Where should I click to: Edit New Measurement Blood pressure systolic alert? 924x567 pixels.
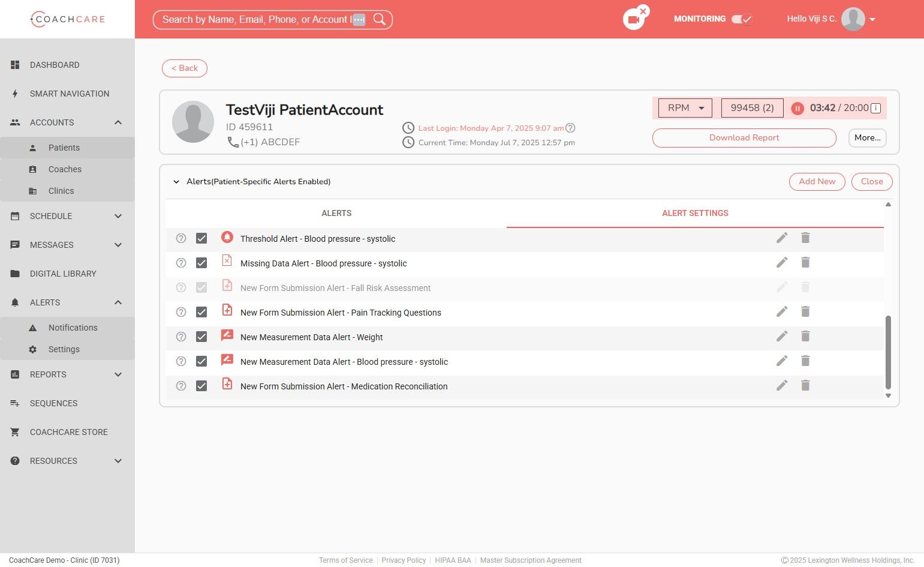[x=782, y=361]
